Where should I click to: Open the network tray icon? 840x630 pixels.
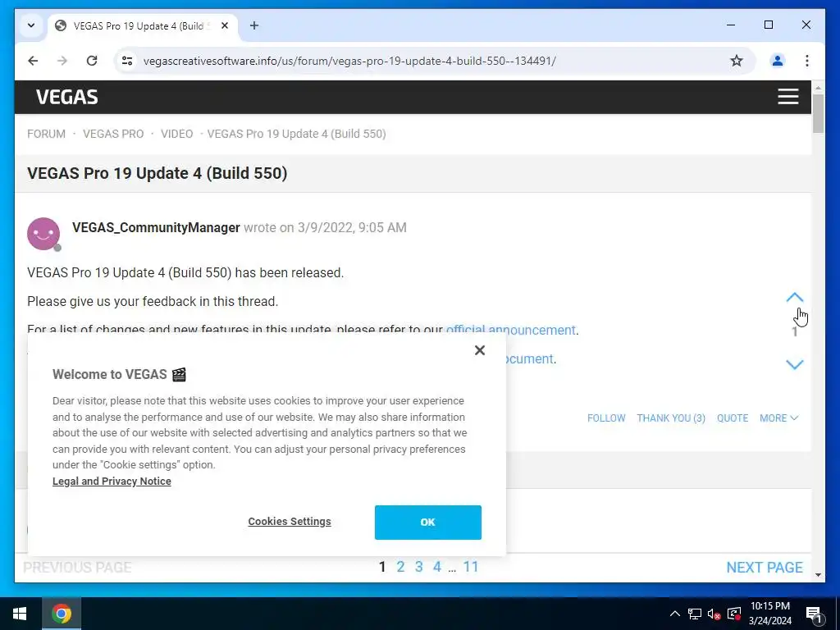pyautogui.click(x=694, y=614)
